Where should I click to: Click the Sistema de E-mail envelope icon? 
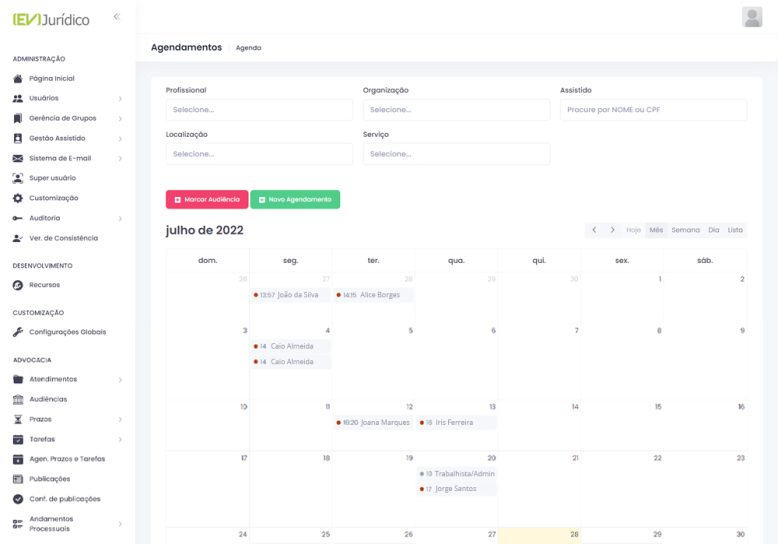point(18,158)
